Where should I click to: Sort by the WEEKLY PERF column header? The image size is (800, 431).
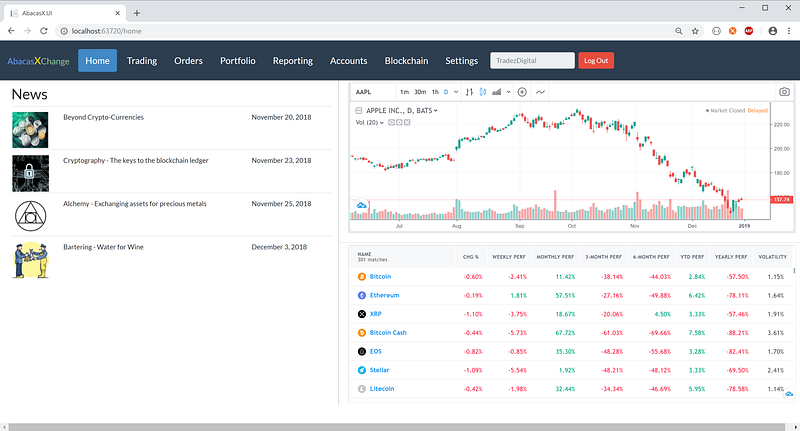(x=509, y=257)
